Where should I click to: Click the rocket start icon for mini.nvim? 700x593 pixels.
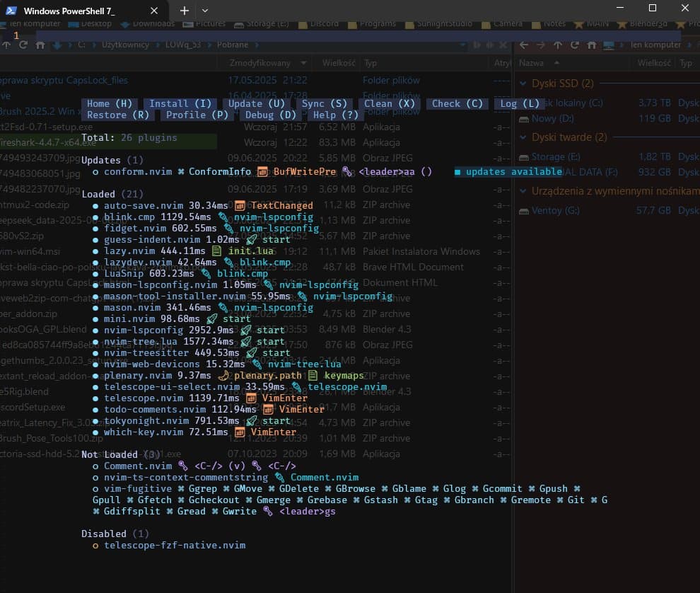click(x=211, y=318)
